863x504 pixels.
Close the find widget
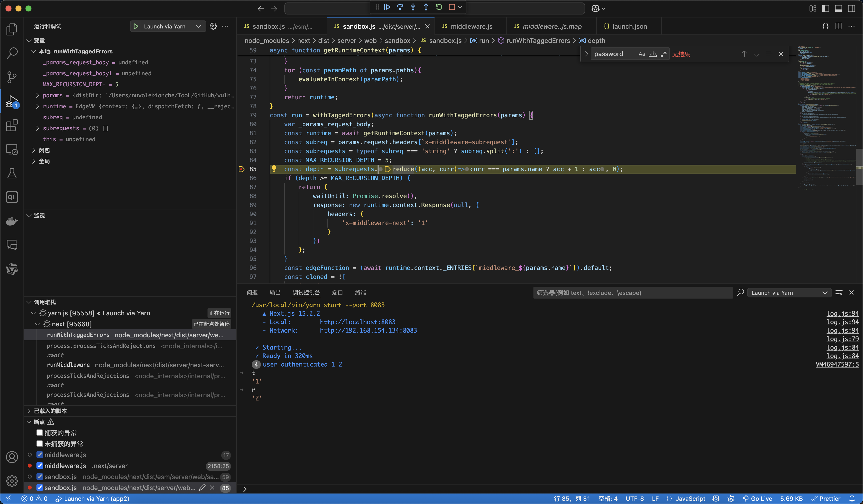point(781,54)
